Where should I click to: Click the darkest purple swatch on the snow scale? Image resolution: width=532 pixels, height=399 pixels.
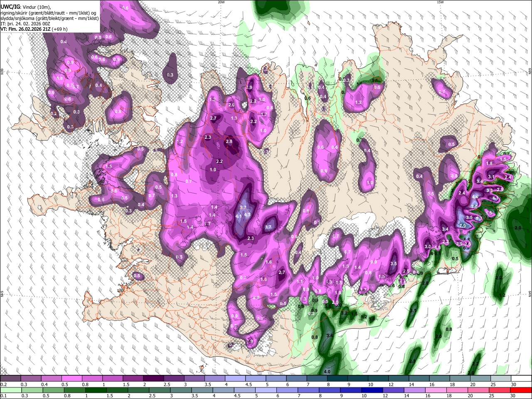pyautogui.click(x=153, y=379)
